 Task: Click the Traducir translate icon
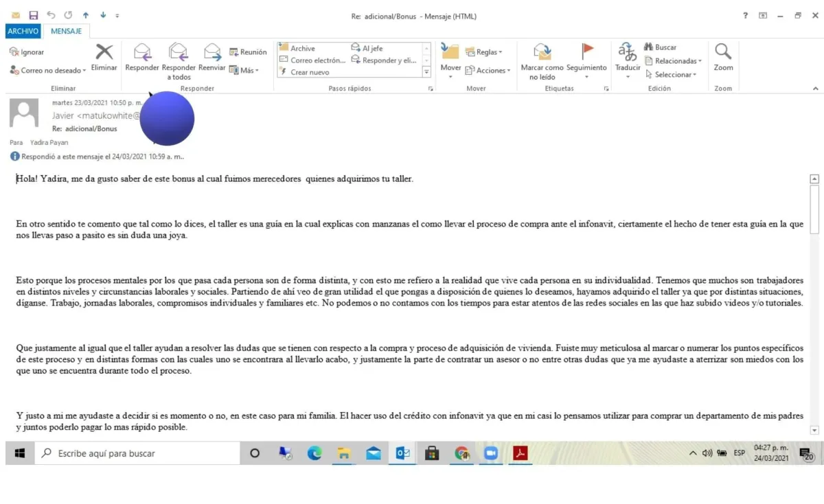(627, 52)
